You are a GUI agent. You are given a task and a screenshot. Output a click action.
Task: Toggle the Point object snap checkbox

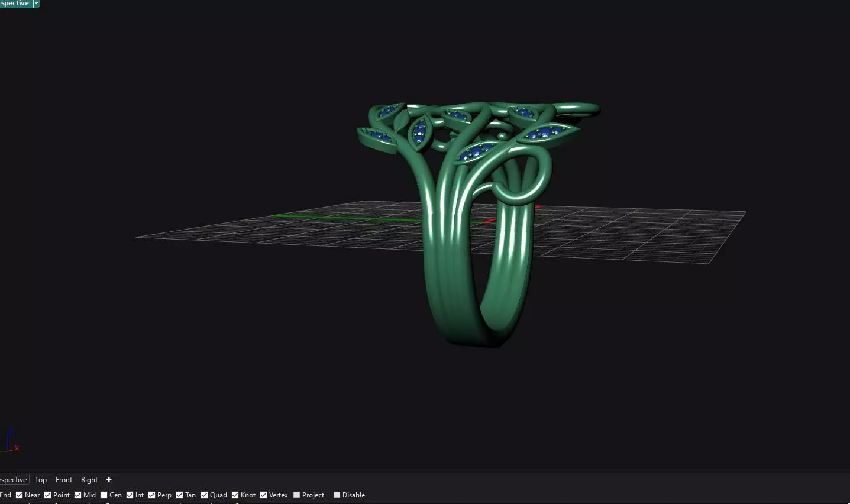click(x=48, y=495)
